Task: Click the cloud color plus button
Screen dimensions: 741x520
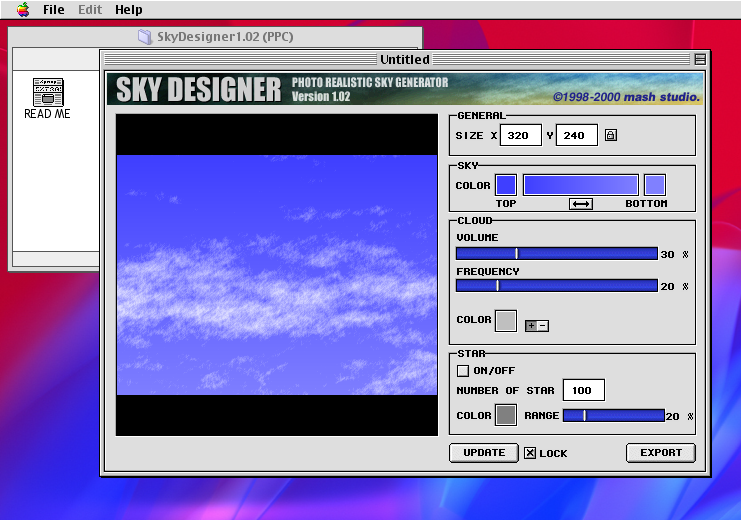Action: (531, 325)
